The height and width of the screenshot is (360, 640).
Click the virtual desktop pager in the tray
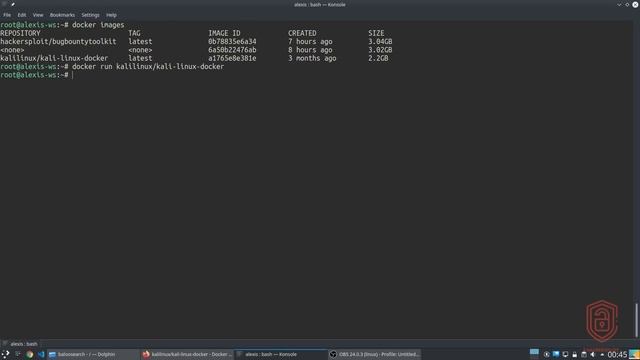click(534, 353)
